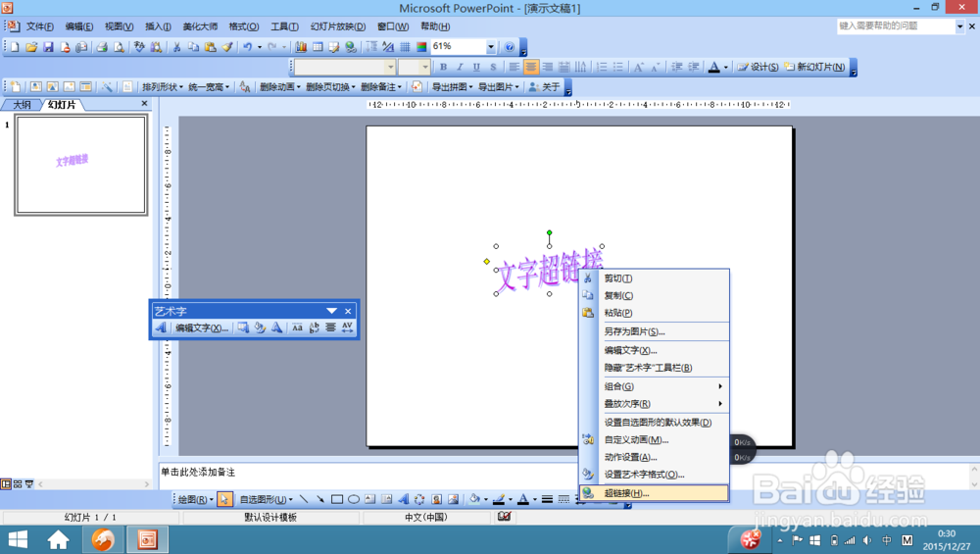Open an existing file via folder icon

31,47
